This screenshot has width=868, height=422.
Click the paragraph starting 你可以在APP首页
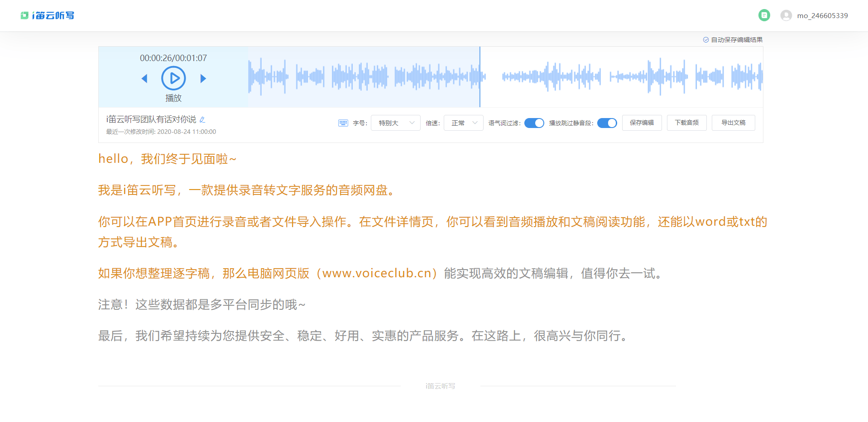click(432, 232)
